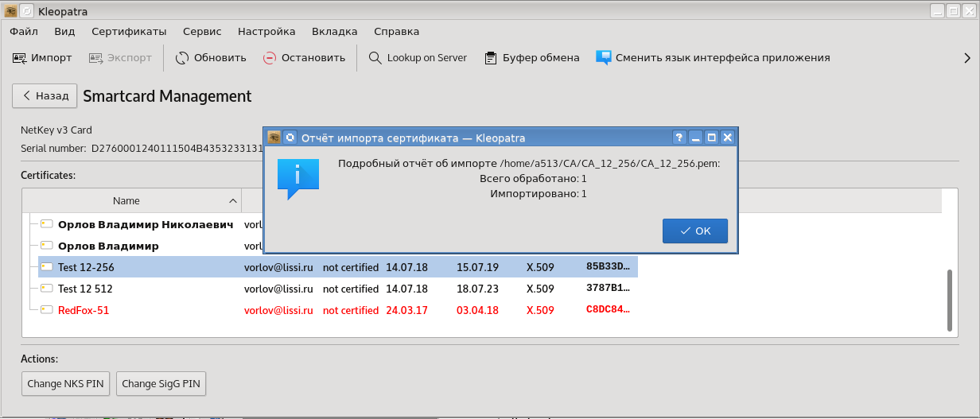Click the main window pin icon next to the title
The width and height of the screenshot is (980, 419).
click(26, 11)
